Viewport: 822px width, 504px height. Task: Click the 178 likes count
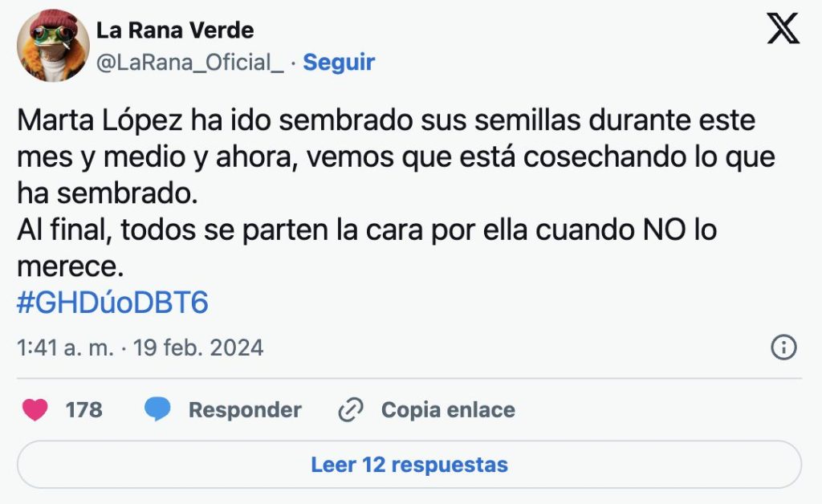[83, 410]
